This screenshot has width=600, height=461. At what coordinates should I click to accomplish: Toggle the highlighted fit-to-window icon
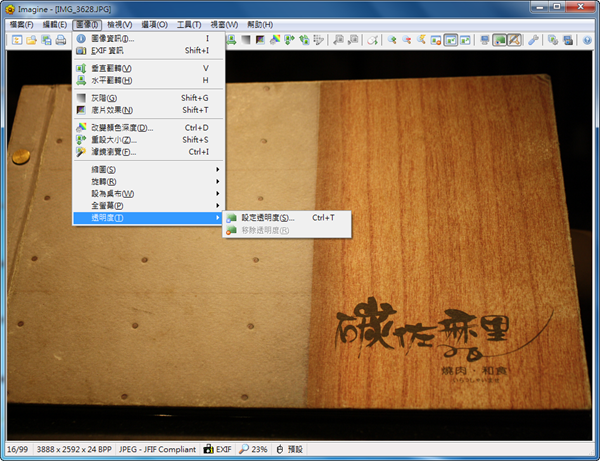(x=451, y=40)
